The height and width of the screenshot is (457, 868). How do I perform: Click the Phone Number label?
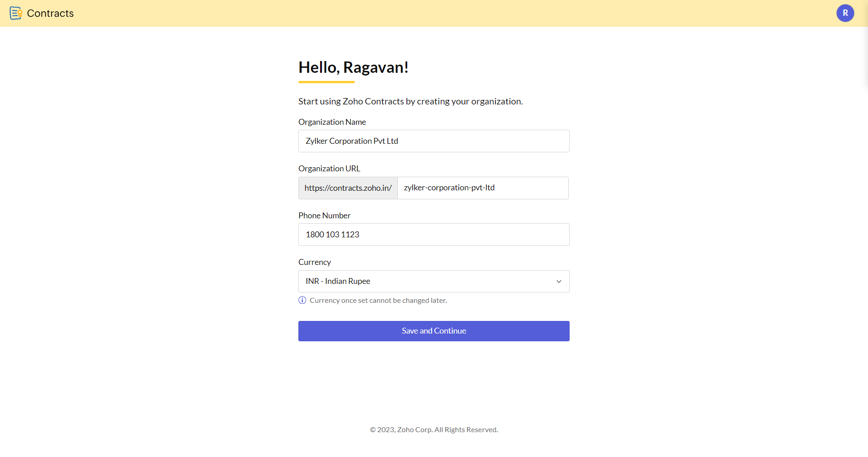click(x=324, y=216)
